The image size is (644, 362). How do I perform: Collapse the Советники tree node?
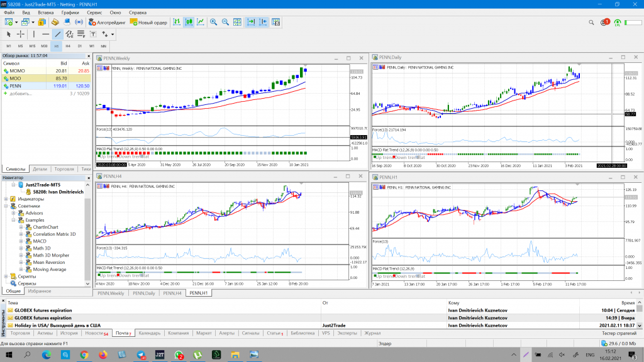(x=6, y=206)
